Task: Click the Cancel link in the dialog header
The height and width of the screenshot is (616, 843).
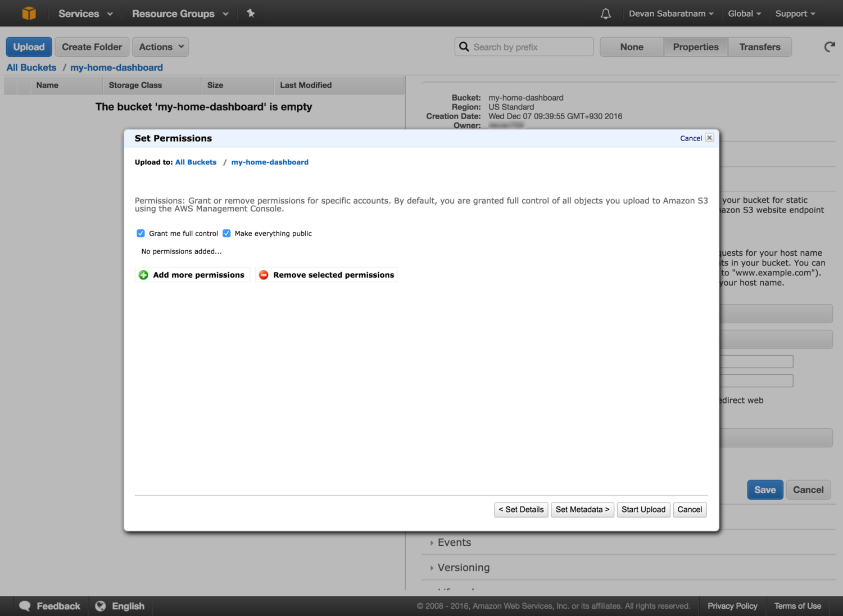Action: coord(691,138)
